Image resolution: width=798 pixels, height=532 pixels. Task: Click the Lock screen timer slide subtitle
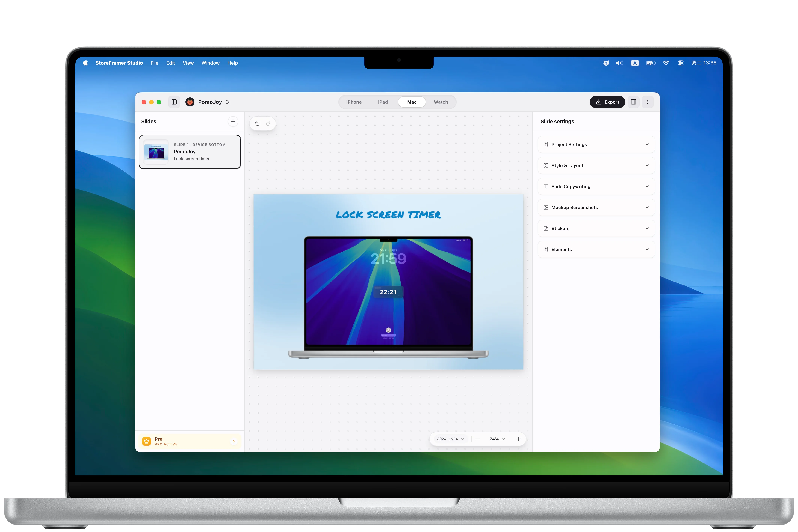pos(192,159)
